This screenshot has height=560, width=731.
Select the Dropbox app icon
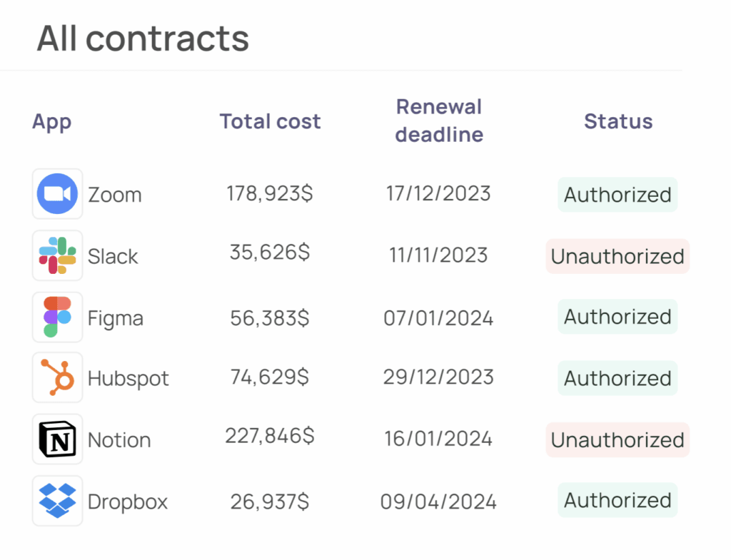click(57, 501)
